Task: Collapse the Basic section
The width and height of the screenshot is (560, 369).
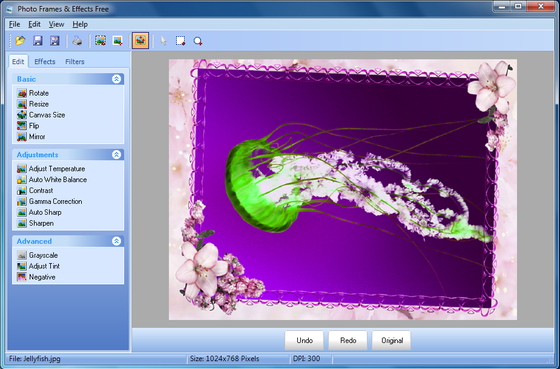Action: click(x=116, y=79)
